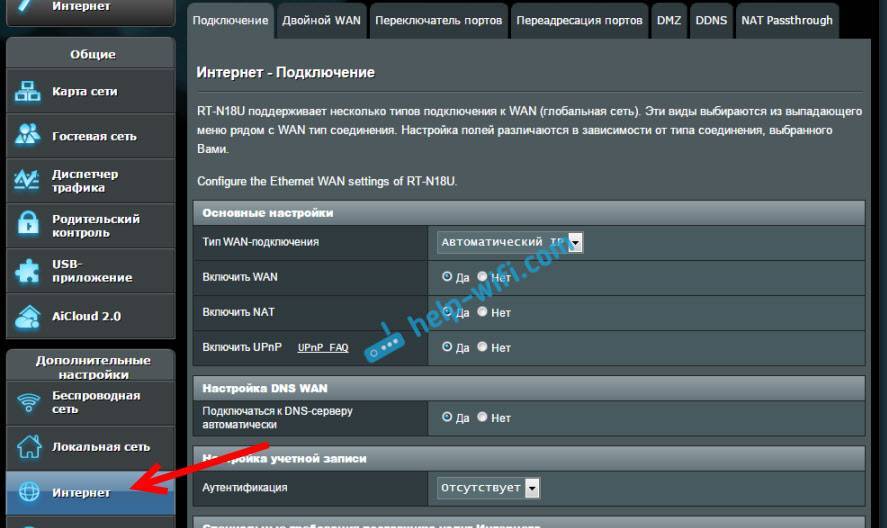Open the AiCloud 2.0 cloud icon
Screen dimensions: 887x528
point(27,316)
